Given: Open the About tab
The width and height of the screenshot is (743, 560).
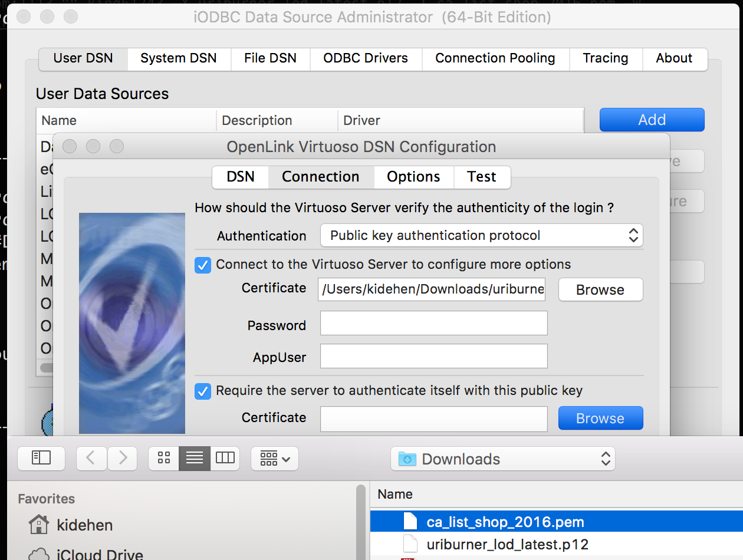Looking at the screenshot, I should tap(675, 58).
